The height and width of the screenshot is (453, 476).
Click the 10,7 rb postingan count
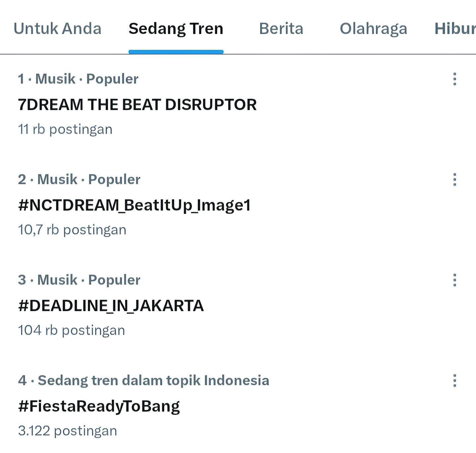click(x=72, y=230)
